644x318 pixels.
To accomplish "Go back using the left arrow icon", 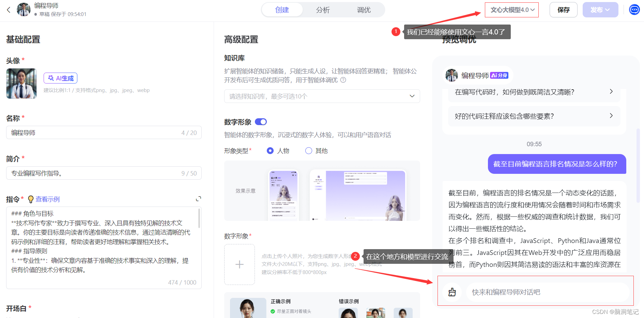I will 9,10.
